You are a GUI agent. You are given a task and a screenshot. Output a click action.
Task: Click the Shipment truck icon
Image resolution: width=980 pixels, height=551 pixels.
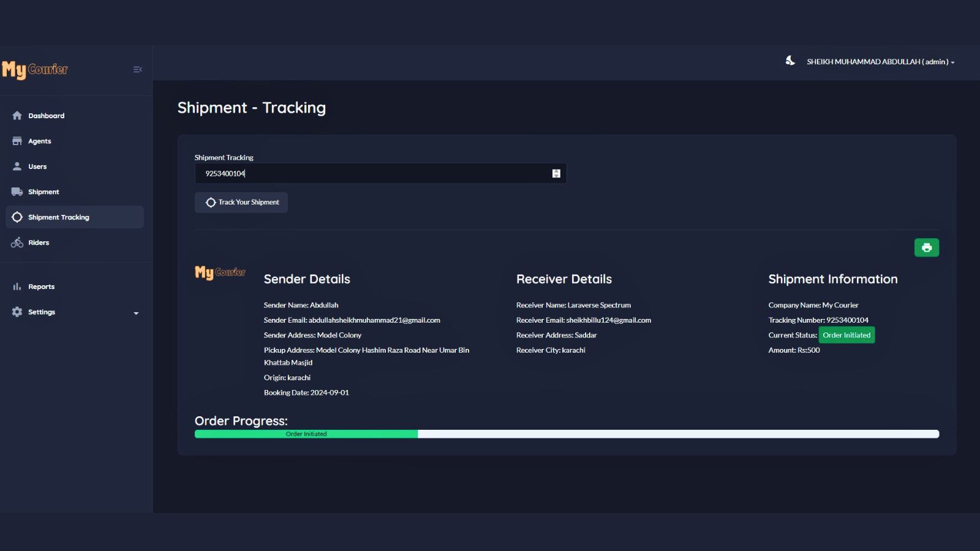pos(17,192)
